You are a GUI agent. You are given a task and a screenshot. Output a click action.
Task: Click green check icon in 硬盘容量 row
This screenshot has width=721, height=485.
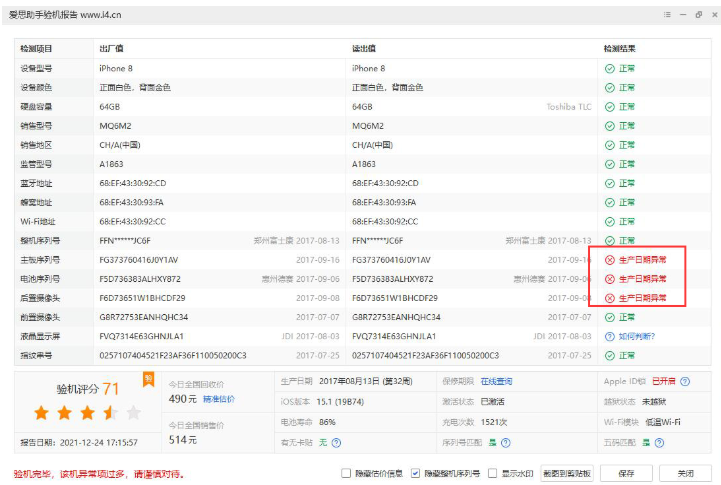click(610, 107)
